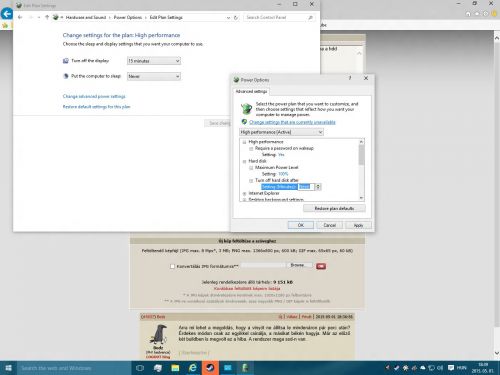Click the file path field beside Browse
The width and height of the screenshot is (500, 375).
[x=263, y=265]
